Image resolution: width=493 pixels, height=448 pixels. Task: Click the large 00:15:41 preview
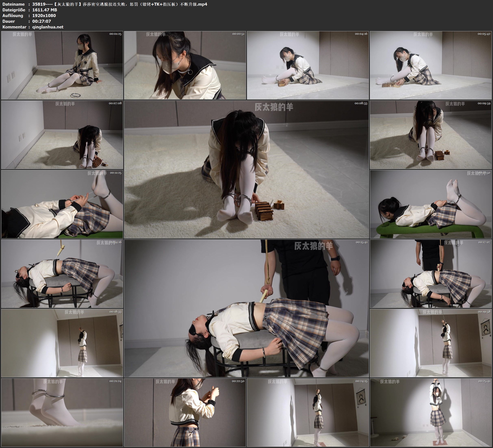tap(246, 308)
